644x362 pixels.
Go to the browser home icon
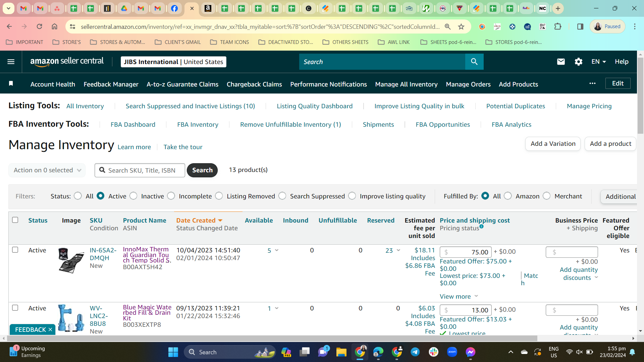[x=54, y=26]
